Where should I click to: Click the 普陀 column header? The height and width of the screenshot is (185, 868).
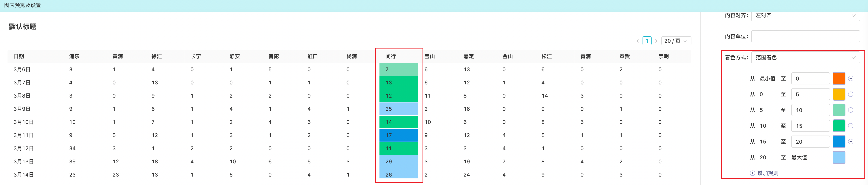point(274,56)
